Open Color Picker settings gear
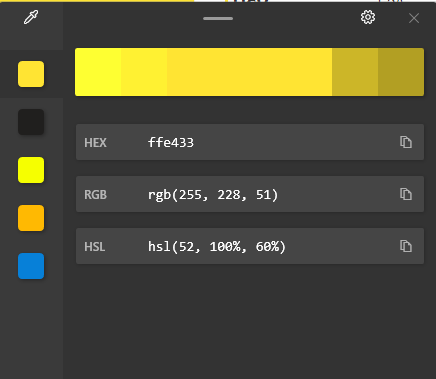 click(368, 17)
